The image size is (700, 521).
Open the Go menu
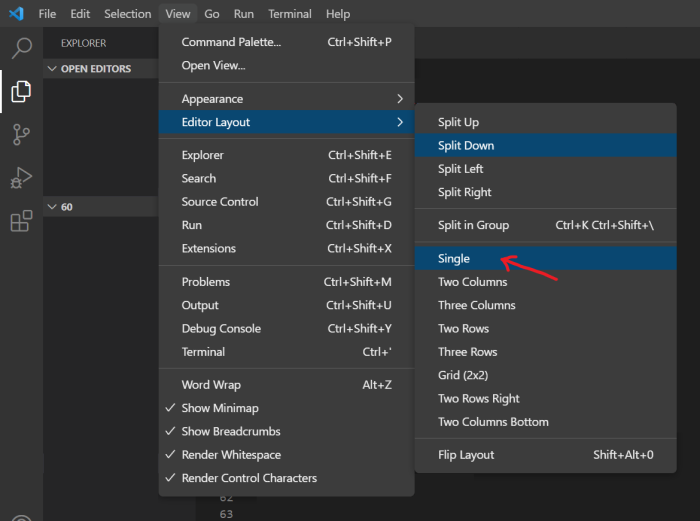212,14
